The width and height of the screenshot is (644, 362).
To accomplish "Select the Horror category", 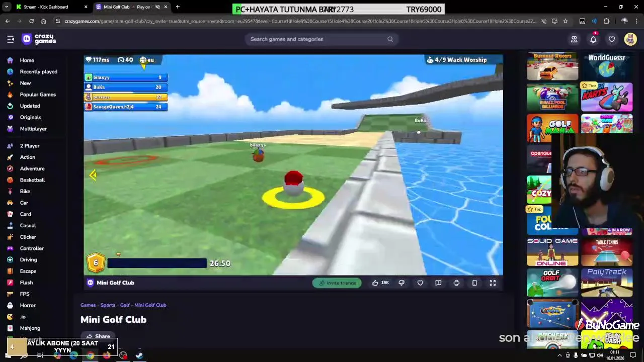I will click(28, 305).
